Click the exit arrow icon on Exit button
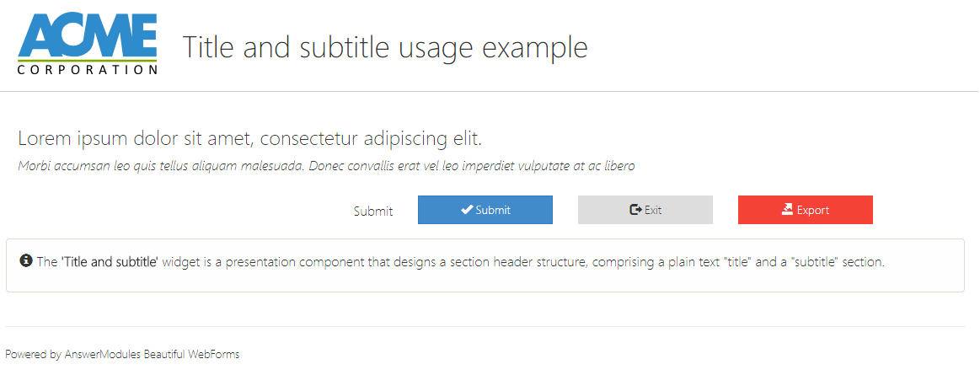 [x=636, y=210]
